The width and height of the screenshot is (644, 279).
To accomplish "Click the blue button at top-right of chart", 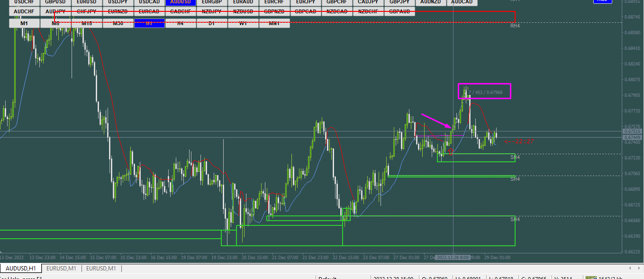I will 602,1.
